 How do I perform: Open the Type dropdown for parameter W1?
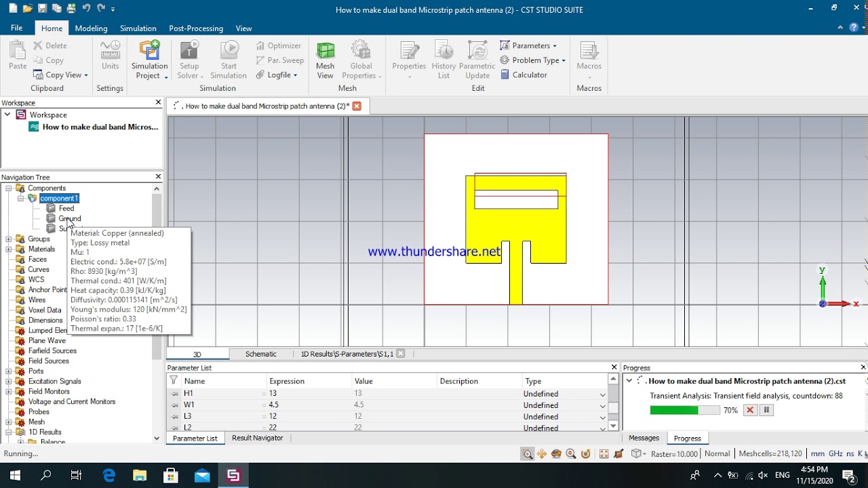click(x=602, y=405)
